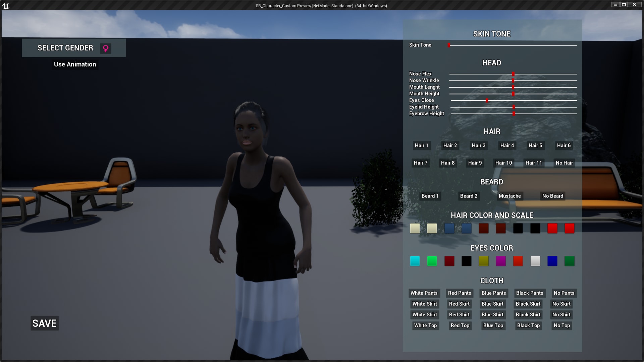Select No Beard option
Screen dimensions: 644x362
point(552,196)
